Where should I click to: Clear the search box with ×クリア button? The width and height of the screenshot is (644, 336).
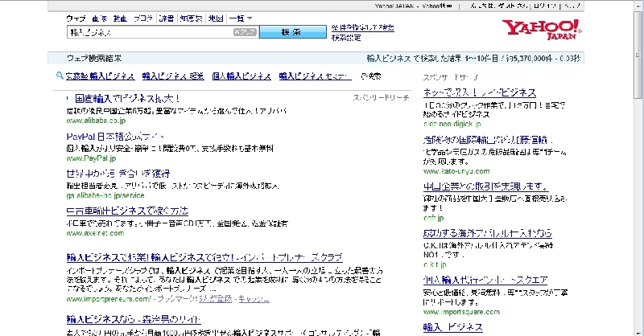(245, 32)
